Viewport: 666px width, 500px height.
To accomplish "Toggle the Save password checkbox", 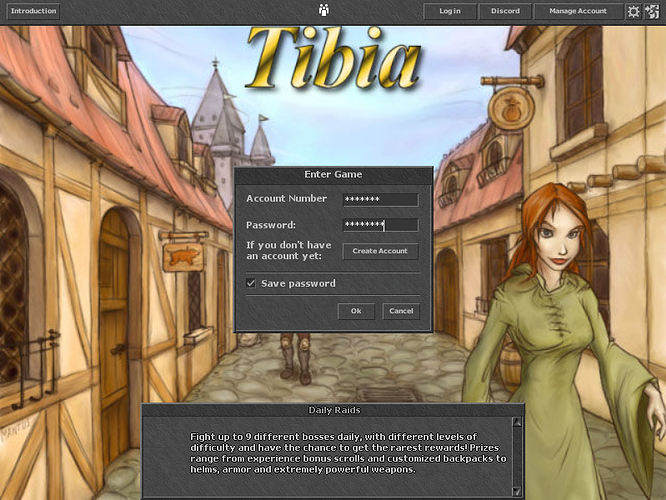I will pyautogui.click(x=251, y=284).
